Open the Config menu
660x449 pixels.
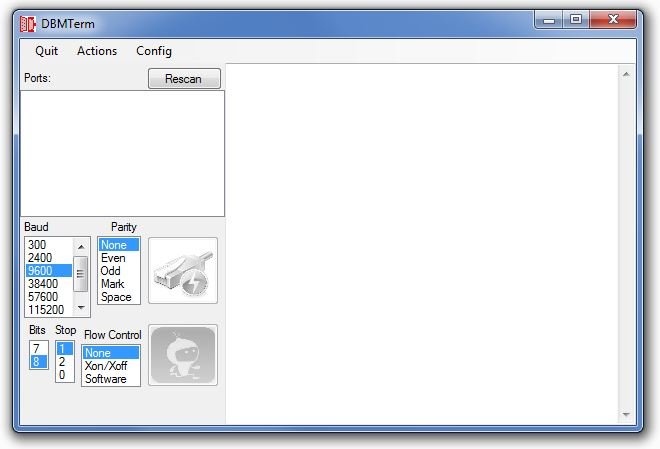pos(154,51)
